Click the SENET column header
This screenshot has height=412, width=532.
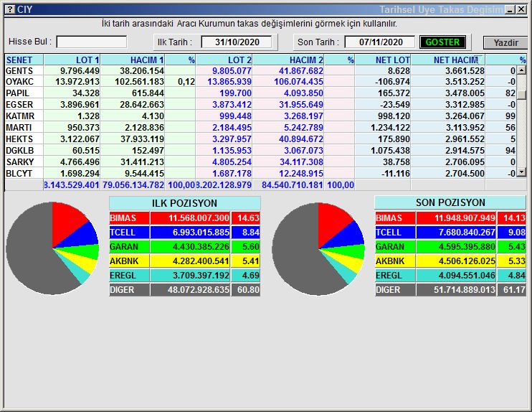coord(24,60)
